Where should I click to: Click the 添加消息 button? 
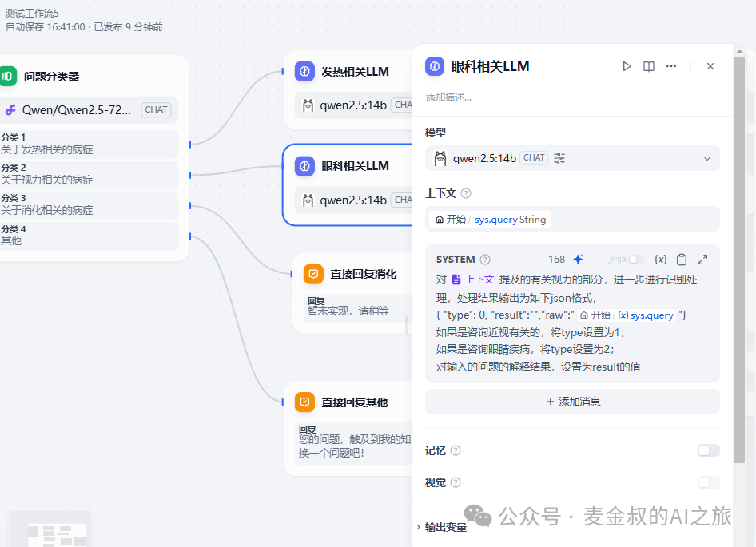tap(572, 402)
